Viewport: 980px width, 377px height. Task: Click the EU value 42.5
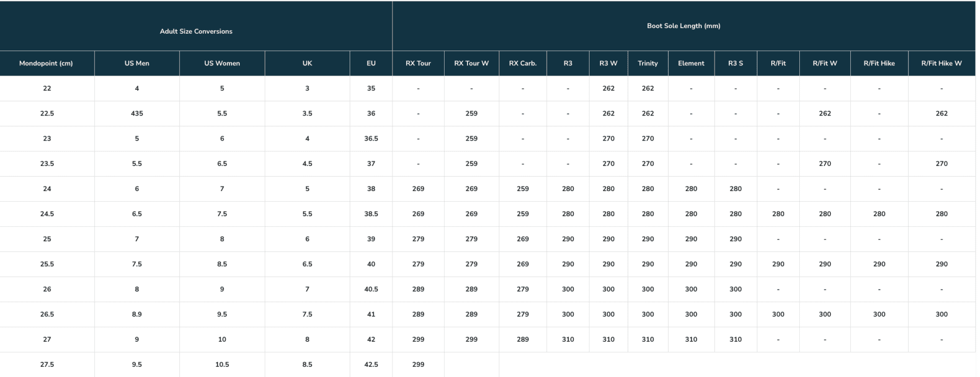371,364
